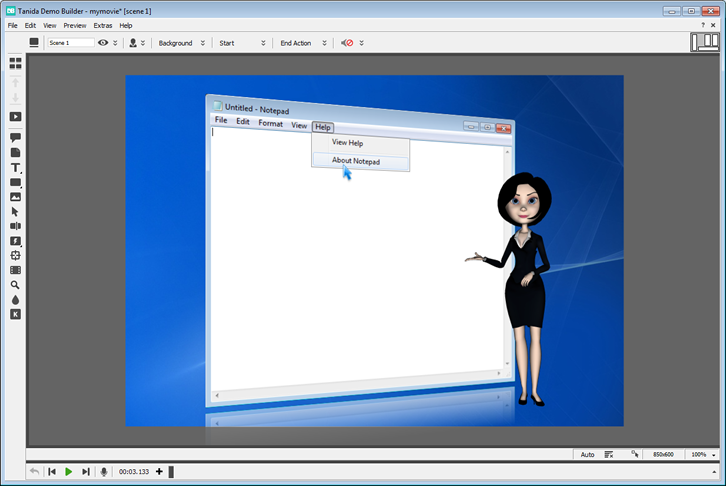Select the cursor arrow tool in sidebar
This screenshot has width=726, height=486.
coord(15,212)
